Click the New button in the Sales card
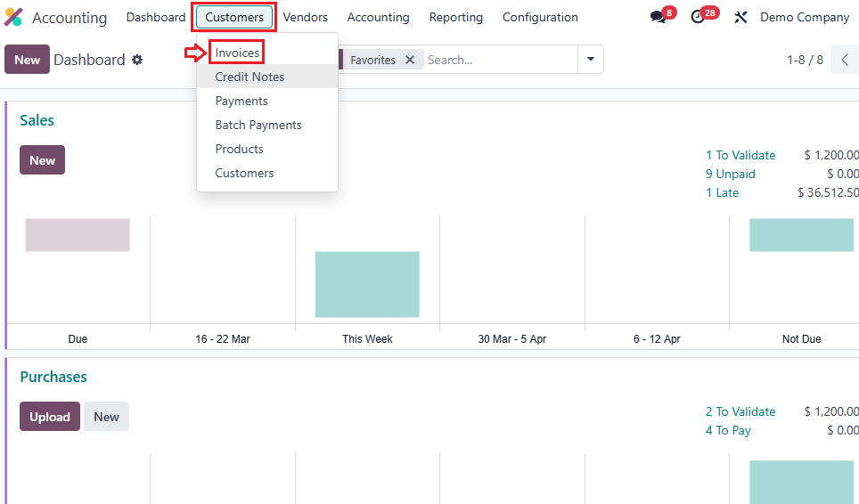Viewport: 859px width, 504px height. [x=42, y=160]
